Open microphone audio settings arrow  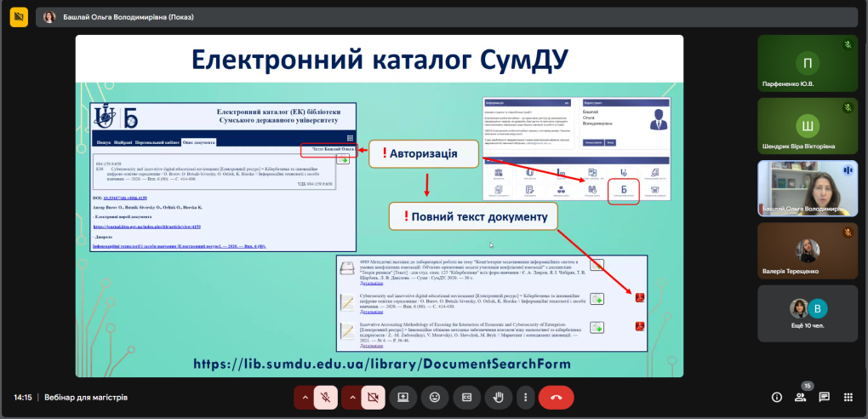coord(304,397)
